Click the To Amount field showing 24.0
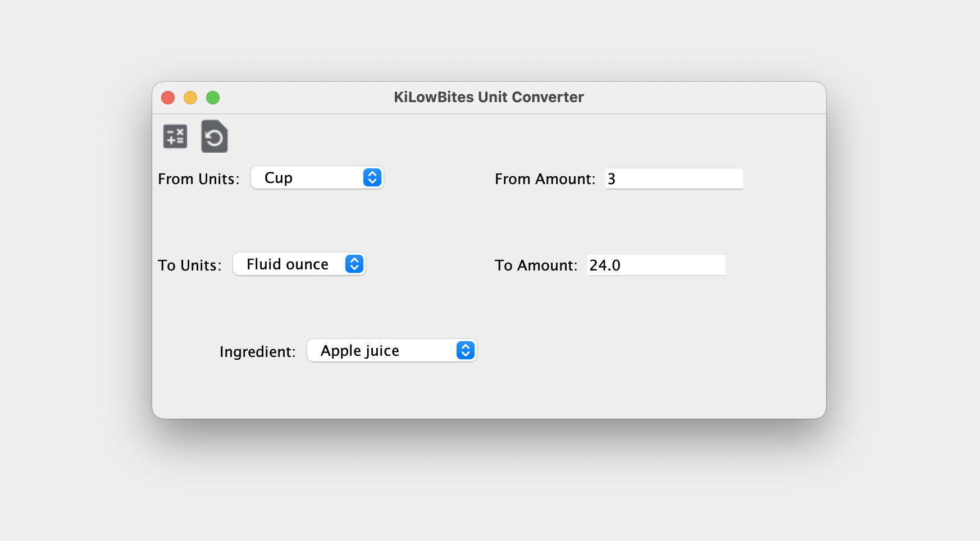The width and height of the screenshot is (980, 541). coord(655,265)
